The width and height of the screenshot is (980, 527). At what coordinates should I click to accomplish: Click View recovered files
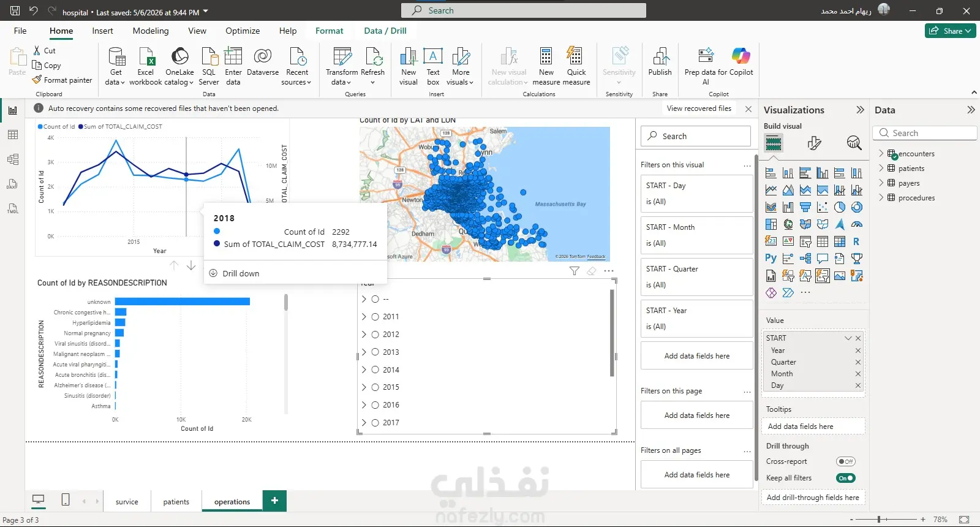coord(699,108)
